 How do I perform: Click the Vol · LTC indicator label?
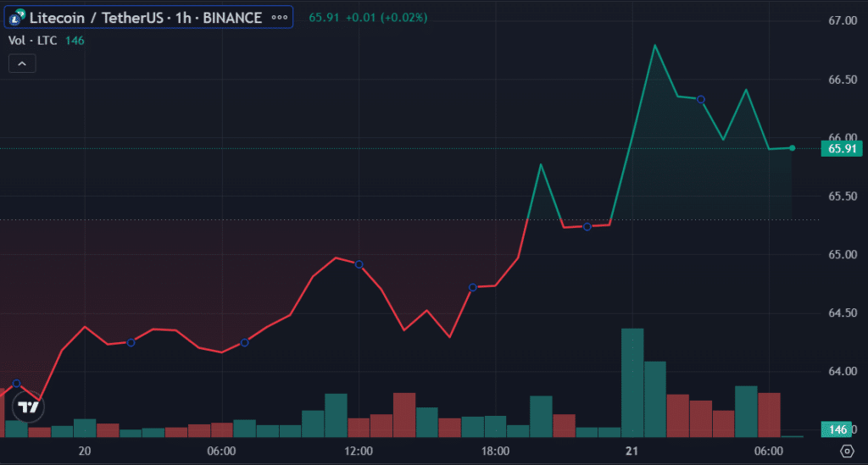tap(33, 41)
